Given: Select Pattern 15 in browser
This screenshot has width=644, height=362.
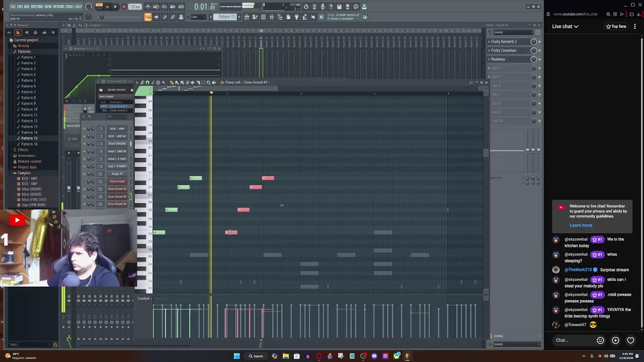Looking at the screenshot, I should pos(29,138).
